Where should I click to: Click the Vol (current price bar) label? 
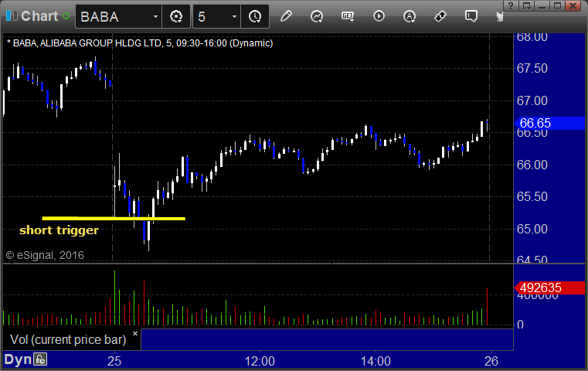pyautogui.click(x=68, y=339)
